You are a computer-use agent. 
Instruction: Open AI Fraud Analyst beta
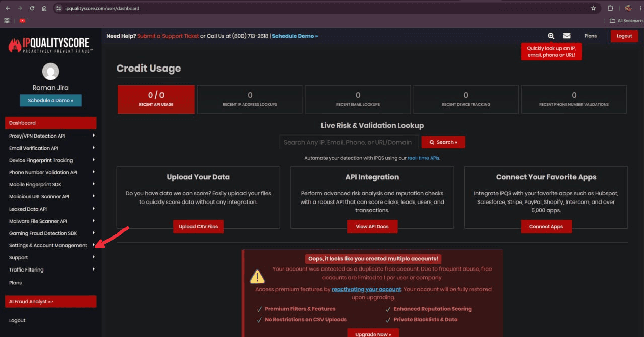click(50, 301)
